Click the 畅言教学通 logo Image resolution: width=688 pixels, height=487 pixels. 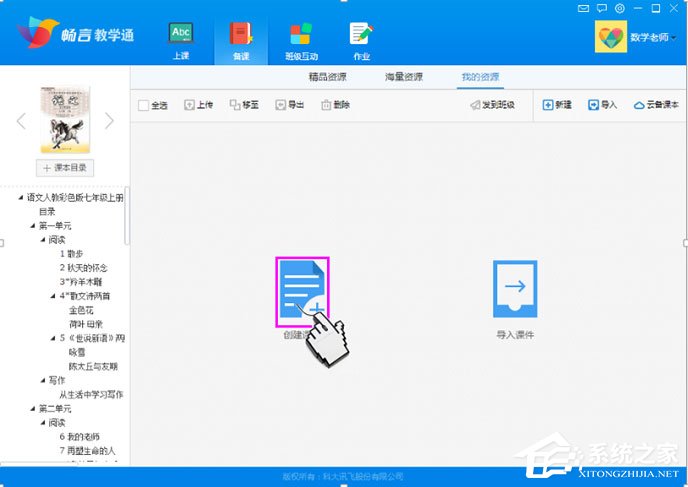75,33
